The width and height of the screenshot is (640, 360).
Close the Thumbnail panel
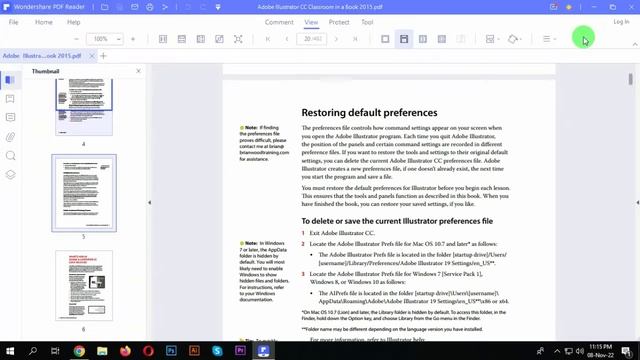pyautogui.click(x=138, y=71)
